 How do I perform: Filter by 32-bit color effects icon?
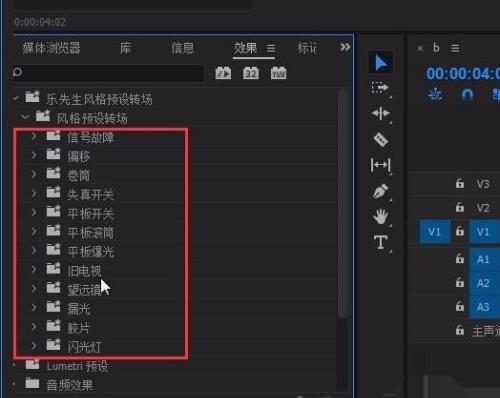251,73
